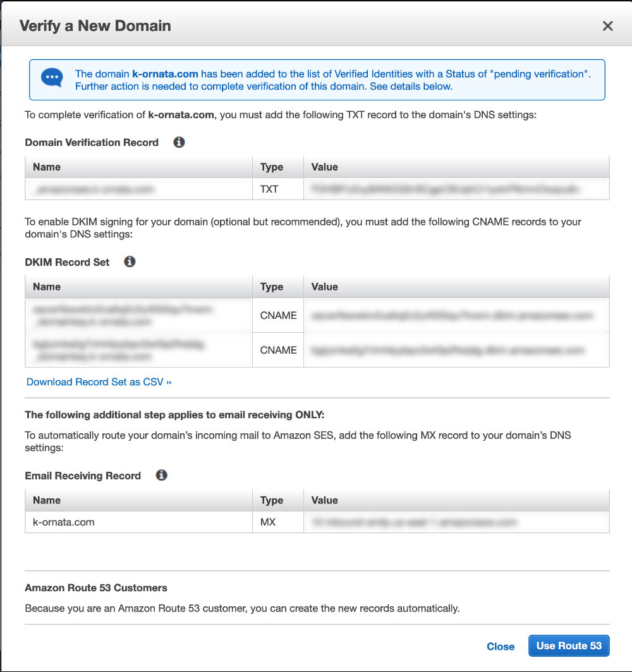
Task: Download Record Set as CSV
Action: tap(99, 382)
